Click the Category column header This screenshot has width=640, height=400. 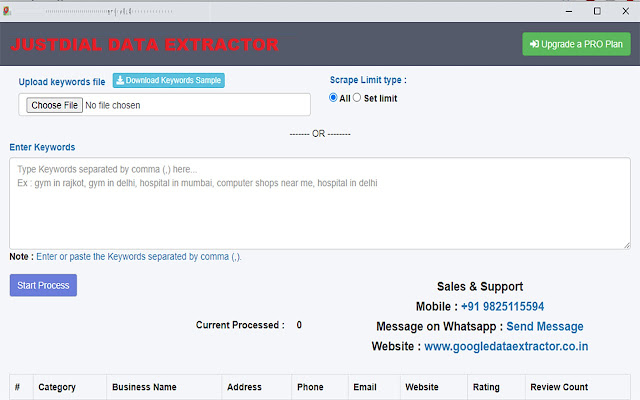tap(57, 387)
